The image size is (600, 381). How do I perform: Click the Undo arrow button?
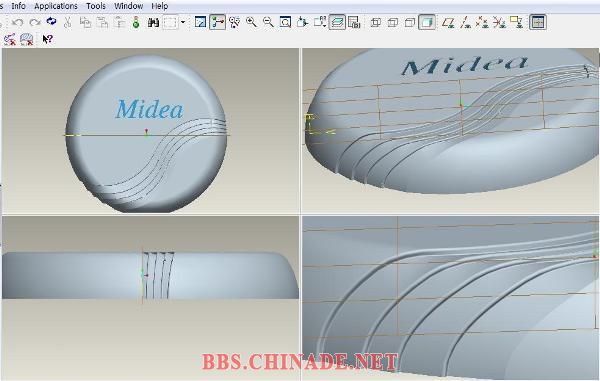[17, 23]
